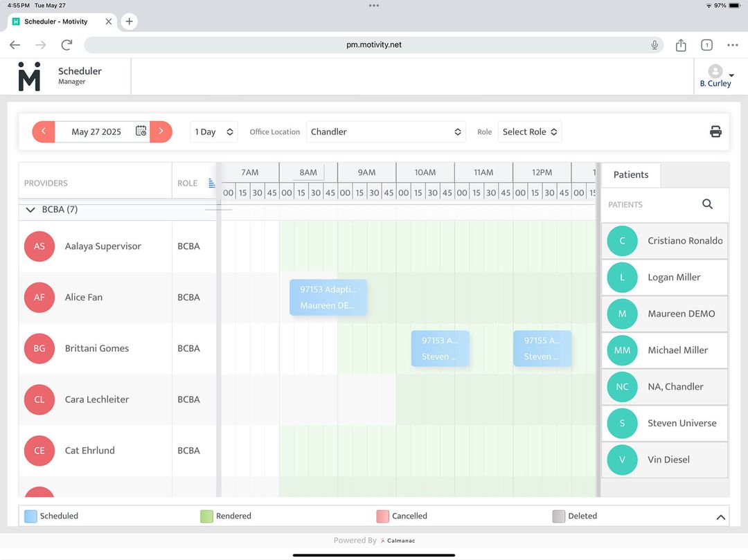Open the B. Curley account menu

[x=715, y=76]
